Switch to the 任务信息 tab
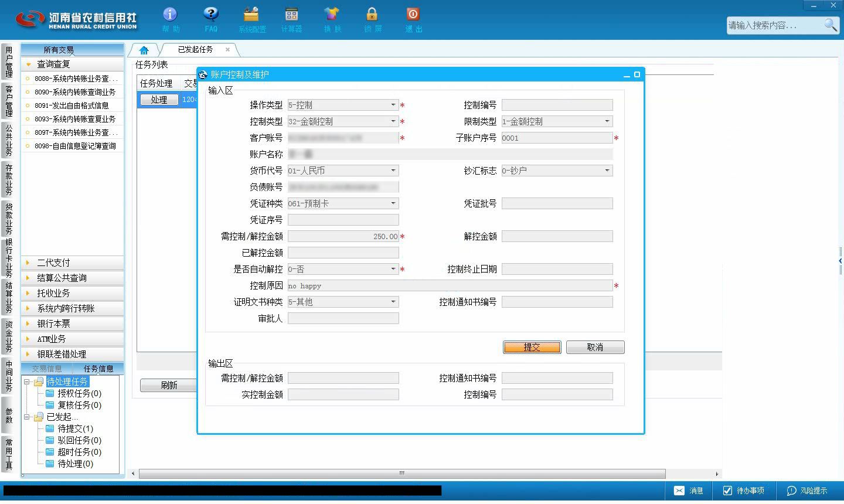The height and width of the screenshot is (504, 844). [x=98, y=369]
